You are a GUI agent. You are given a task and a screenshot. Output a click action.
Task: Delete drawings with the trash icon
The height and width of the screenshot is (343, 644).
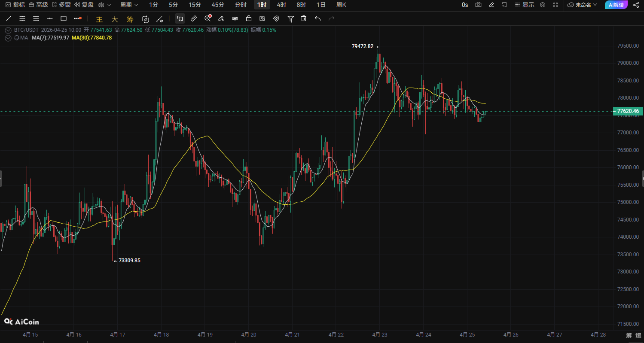[304, 18]
